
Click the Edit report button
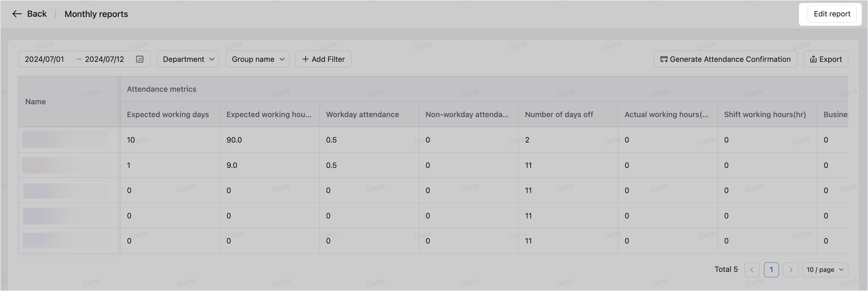831,13
